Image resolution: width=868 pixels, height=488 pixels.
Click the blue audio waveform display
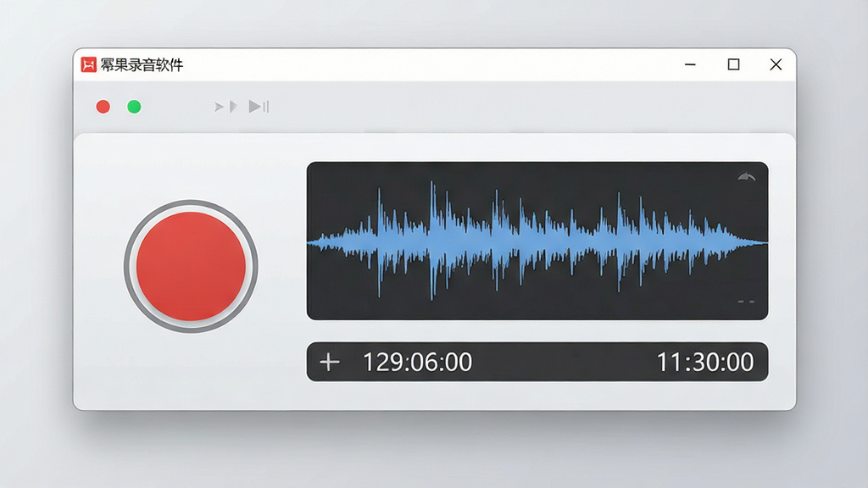coord(537,241)
